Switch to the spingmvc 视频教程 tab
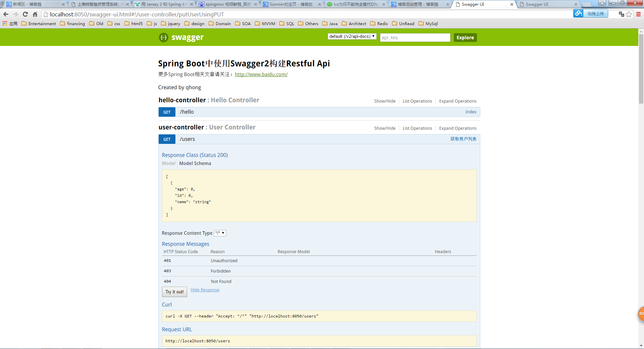The image size is (644, 349). pyautogui.click(x=228, y=4)
